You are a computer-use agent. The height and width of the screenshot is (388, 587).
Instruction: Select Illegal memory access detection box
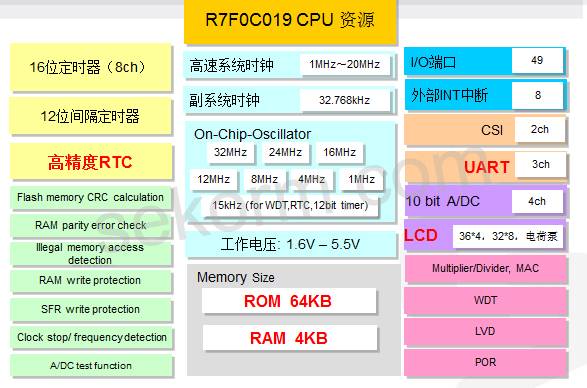[91, 254]
